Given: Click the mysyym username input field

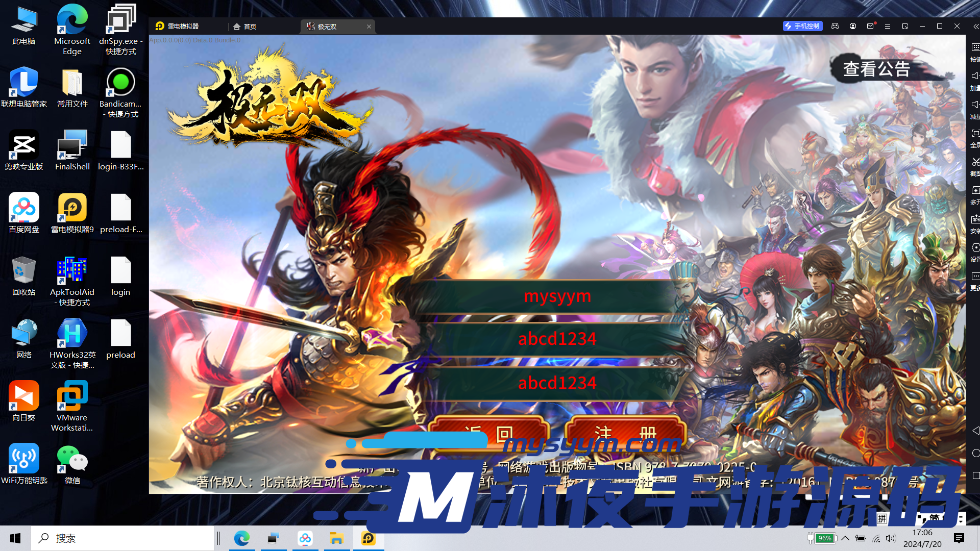Looking at the screenshot, I should [x=557, y=296].
